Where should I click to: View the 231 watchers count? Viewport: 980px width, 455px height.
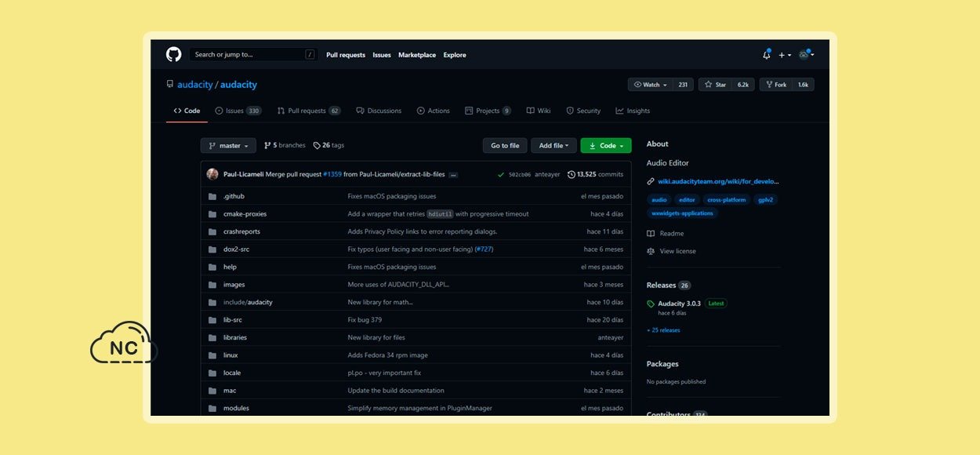pyautogui.click(x=683, y=85)
